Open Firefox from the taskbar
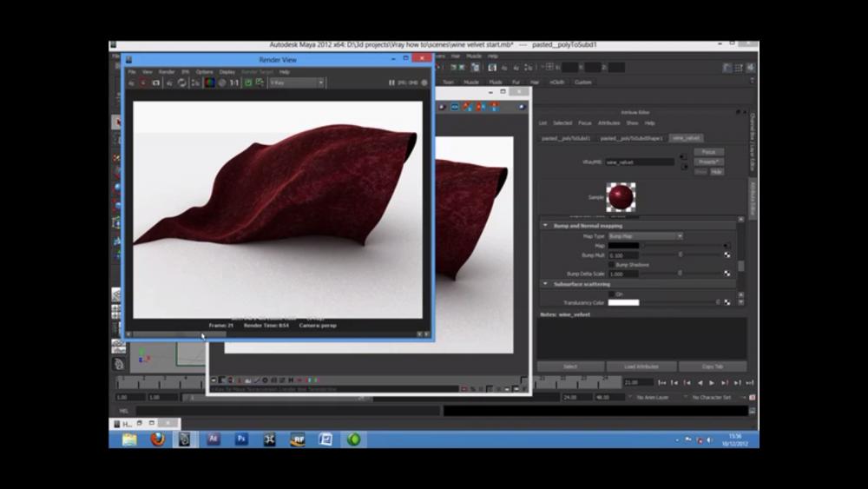Image resolution: width=868 pixels, height=489 pixels. click(157, 439)
